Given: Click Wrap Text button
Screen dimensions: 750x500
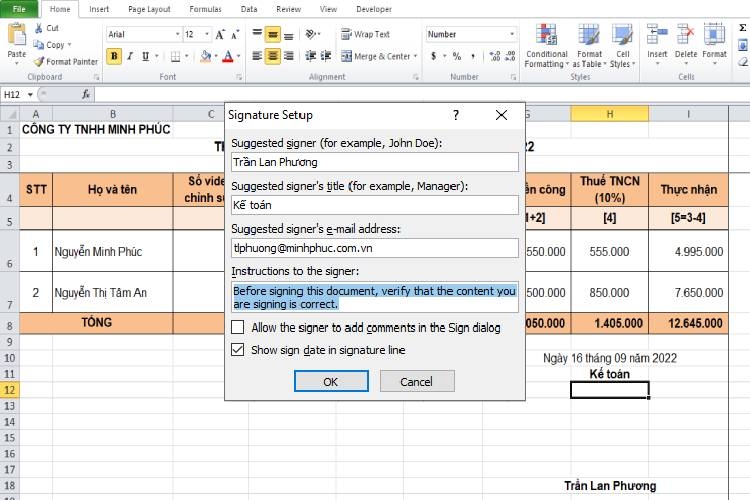Looking at the screenshot, I should point(365,34).
